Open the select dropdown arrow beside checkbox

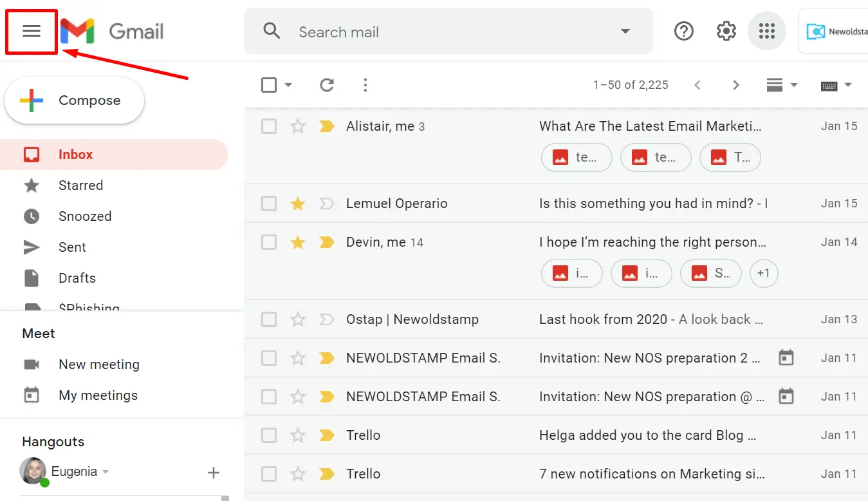click(x=288, y=85)
